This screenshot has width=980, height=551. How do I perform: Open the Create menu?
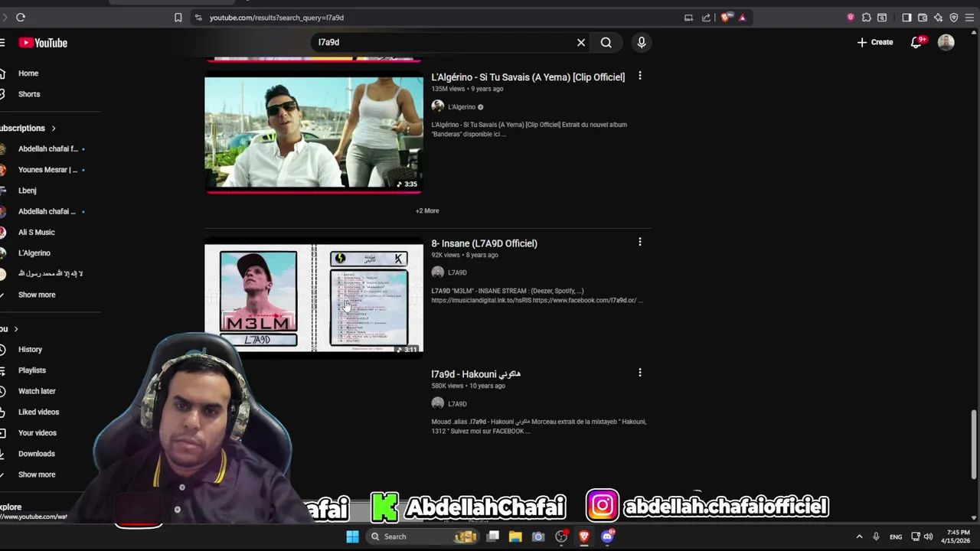[x=875, y=42]
